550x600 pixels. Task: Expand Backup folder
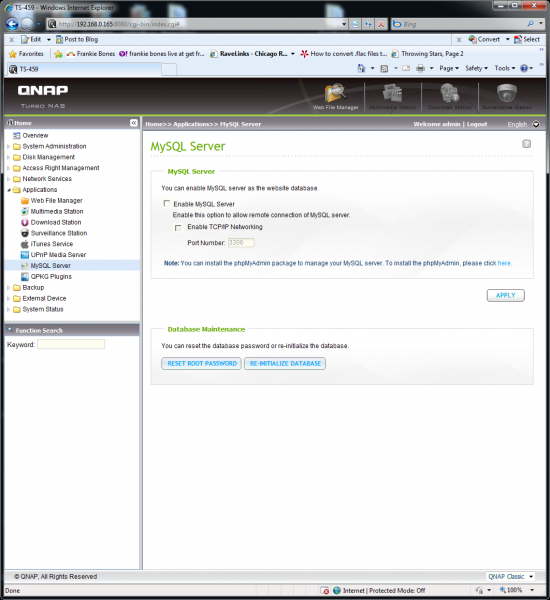pyautogui.click(x=8, y=288)
